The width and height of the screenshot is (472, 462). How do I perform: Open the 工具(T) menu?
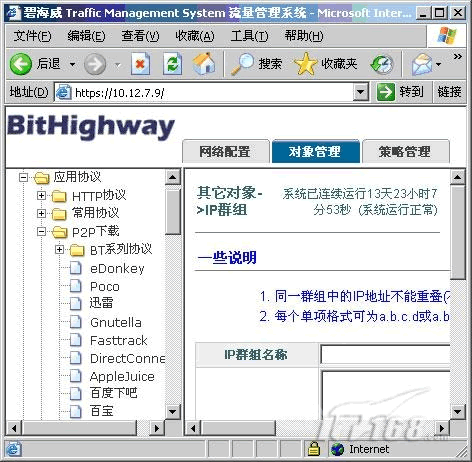coord(249,36)
